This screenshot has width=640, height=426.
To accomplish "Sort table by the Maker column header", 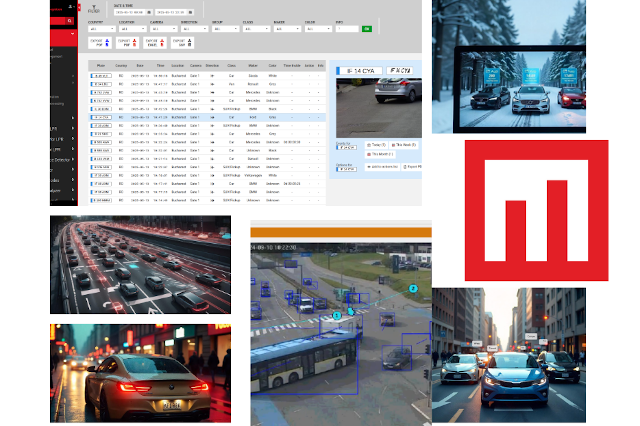I will pos(253,66).
